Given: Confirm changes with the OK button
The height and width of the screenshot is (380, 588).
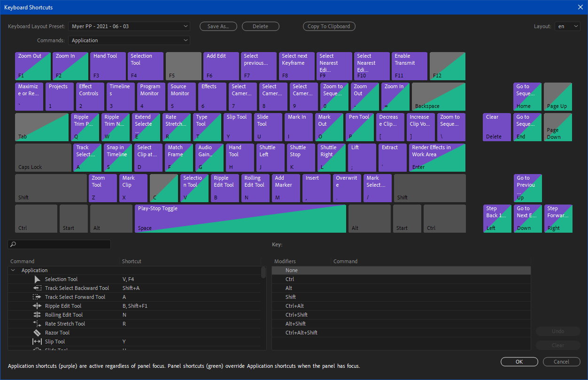Looking at the screenshot, I should pyautogui.click(x=519, y=361).
